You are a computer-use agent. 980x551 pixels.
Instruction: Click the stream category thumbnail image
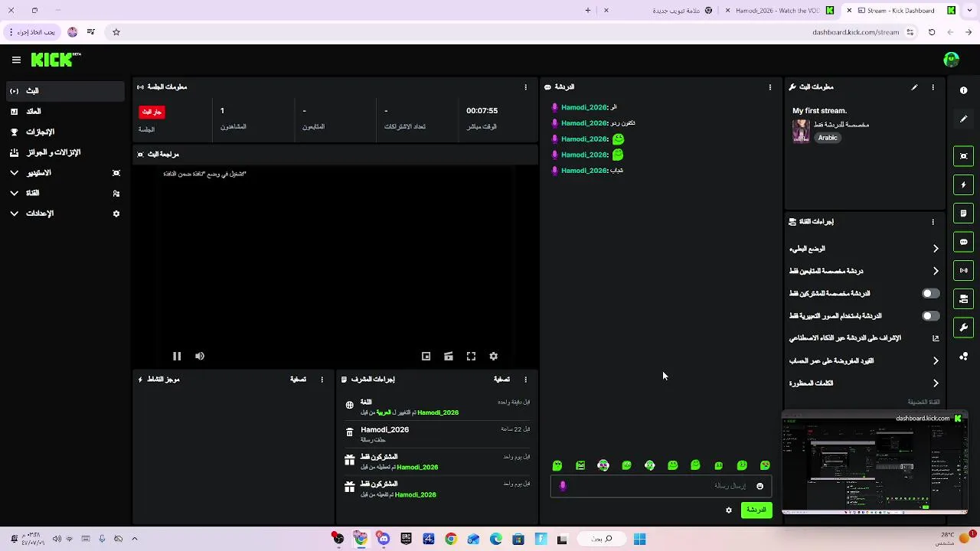[801, 131]
